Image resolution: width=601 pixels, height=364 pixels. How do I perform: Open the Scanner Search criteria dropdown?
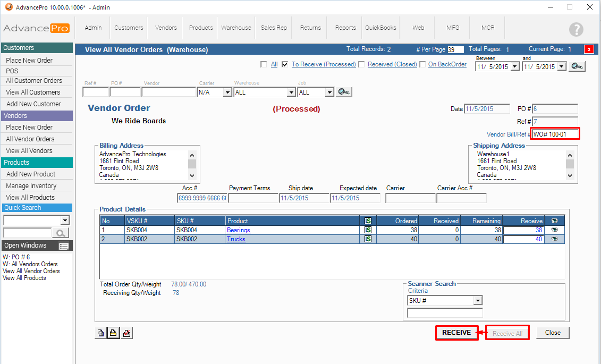478,301
